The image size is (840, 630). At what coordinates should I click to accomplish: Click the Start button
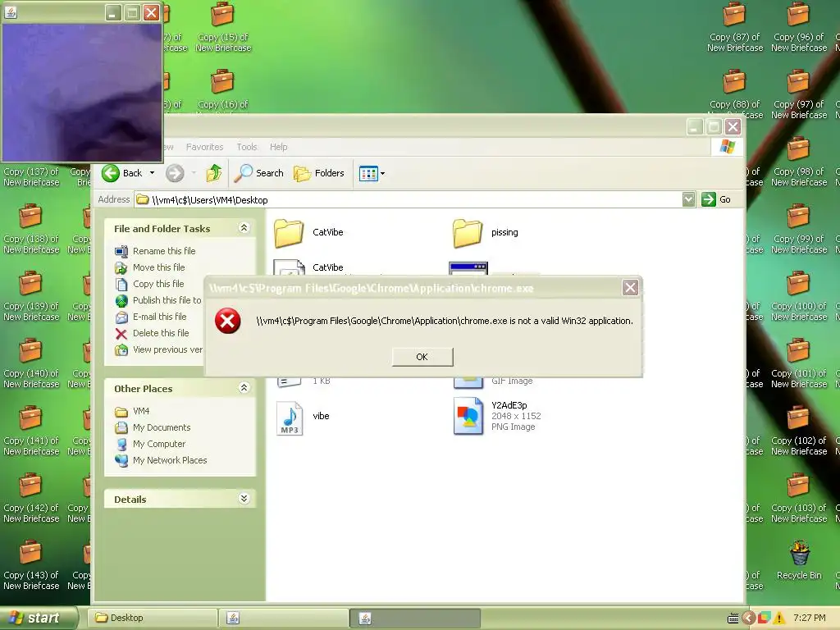click(39, 618)
